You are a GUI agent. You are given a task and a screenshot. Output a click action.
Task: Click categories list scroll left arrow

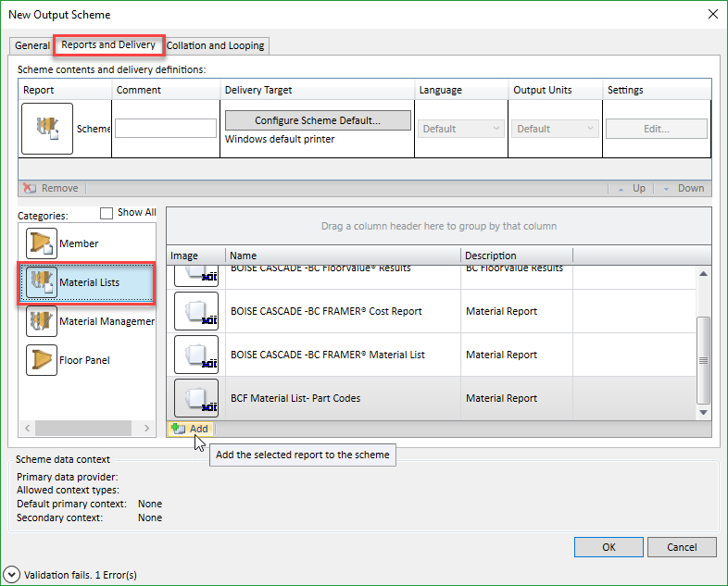pos(28,428)
